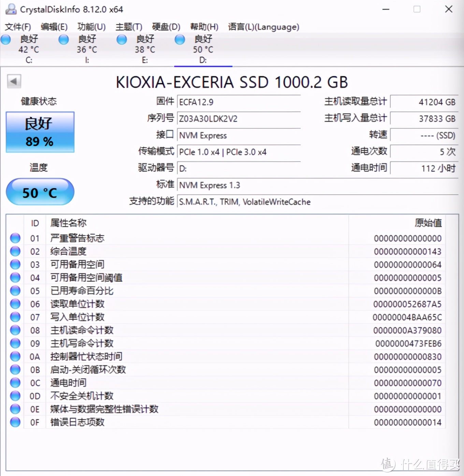This screenshot has height=476, width=464.
Task: Click the 原始值 column header
Action: 428,223
